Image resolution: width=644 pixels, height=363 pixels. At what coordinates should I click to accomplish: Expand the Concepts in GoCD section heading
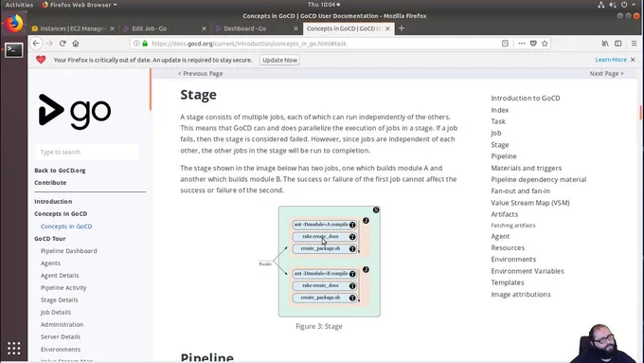[x=61, y=214]
